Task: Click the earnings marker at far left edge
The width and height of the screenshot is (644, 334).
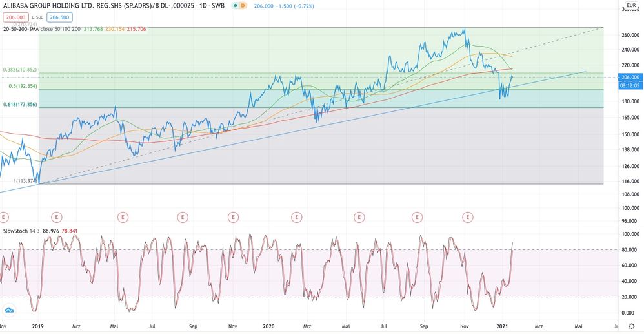Action: click(x=3, y=217)
